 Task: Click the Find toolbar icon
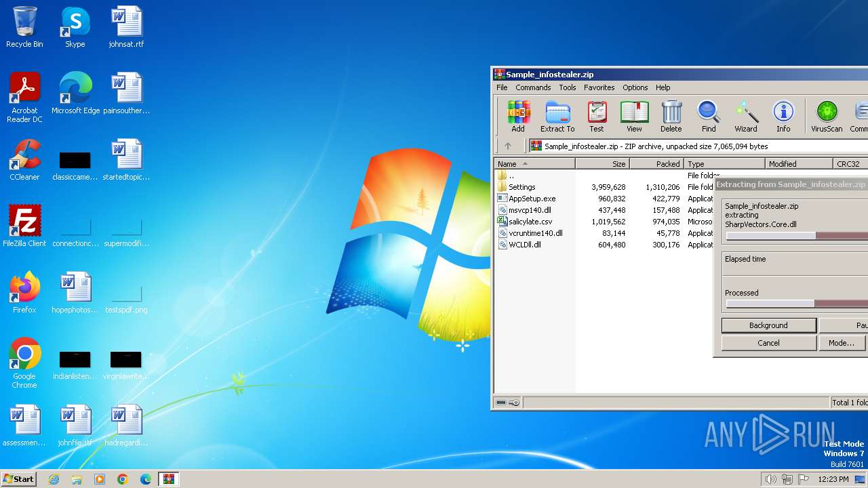[x=709, y=116]
